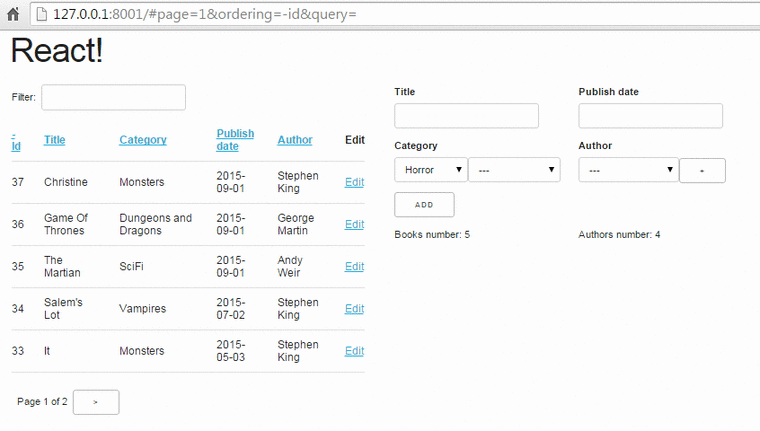Edit the Christine book row
760x431 pixels.
(x=354, y=182)
